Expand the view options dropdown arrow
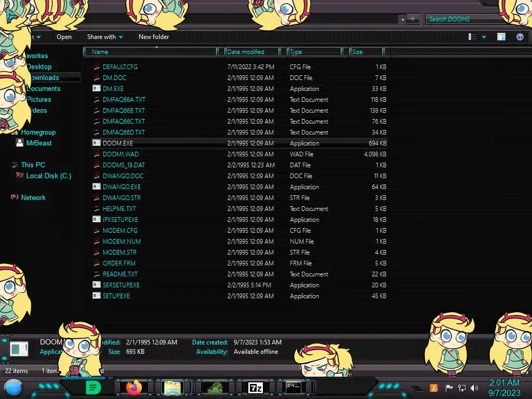The height and width of the screenshot is (399, 532). [484, 37]
